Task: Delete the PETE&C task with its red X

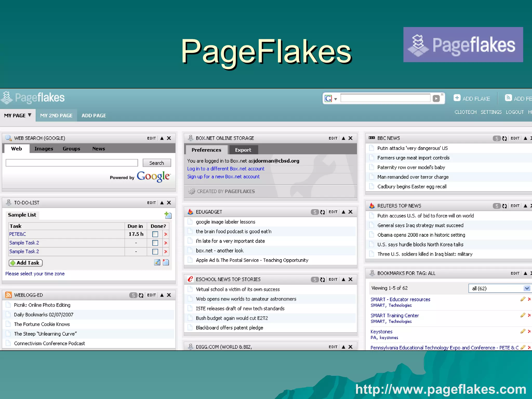Action: [x=166, y=234]
